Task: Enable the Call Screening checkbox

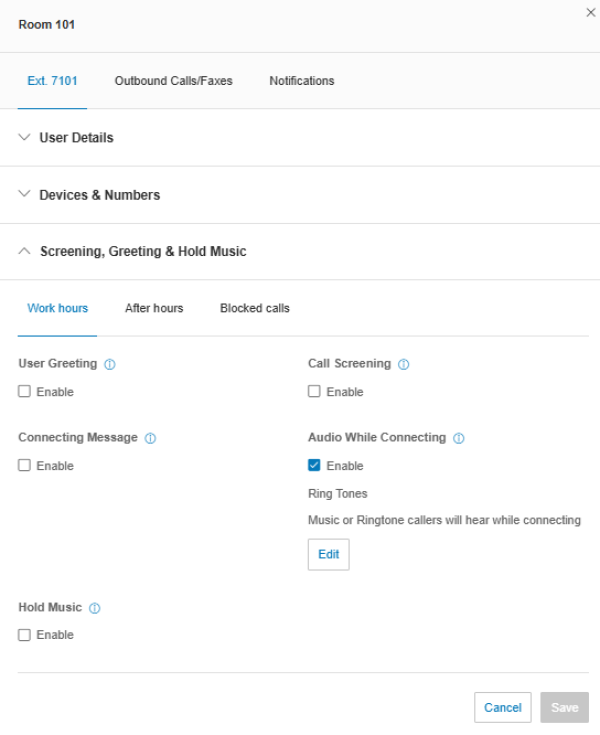Action: click(x=314, y=392)
